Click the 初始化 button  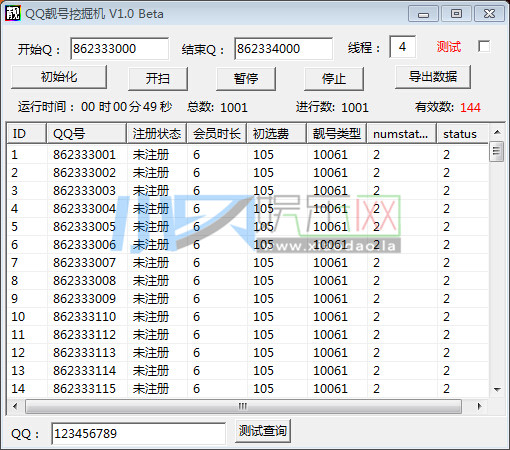coord(59,77)
